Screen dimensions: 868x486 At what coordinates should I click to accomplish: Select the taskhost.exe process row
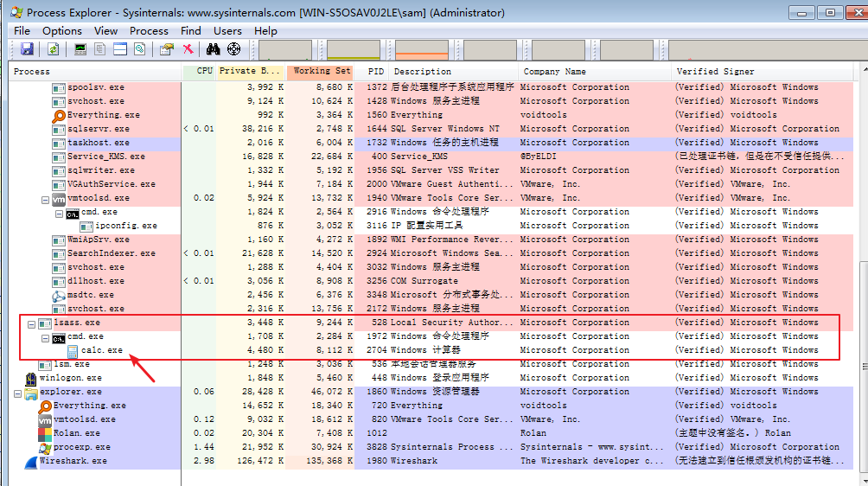click(431, 143)
